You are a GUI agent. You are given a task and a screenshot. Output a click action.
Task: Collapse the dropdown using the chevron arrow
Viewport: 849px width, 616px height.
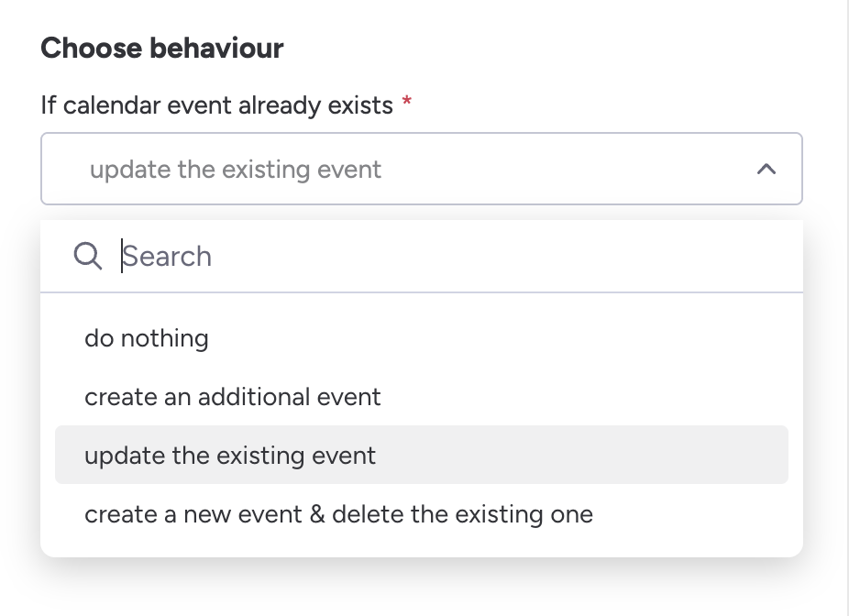point(766,170)
